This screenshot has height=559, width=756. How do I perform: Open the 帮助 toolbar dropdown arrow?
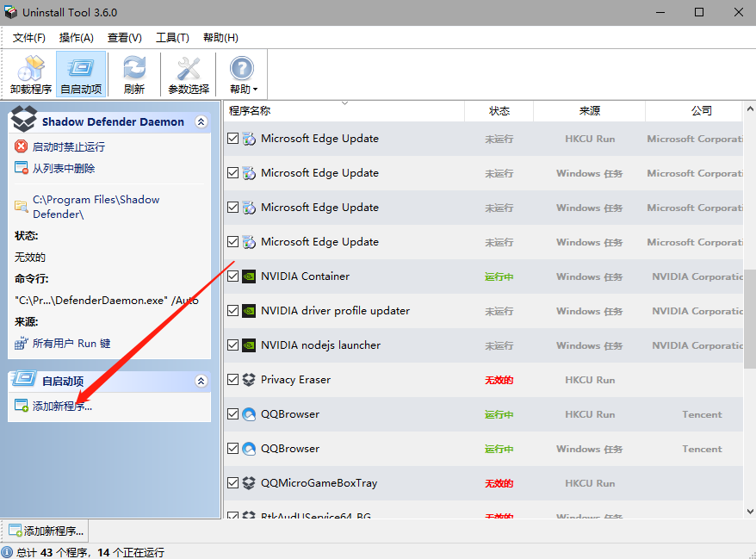click(x=255, y=90)
